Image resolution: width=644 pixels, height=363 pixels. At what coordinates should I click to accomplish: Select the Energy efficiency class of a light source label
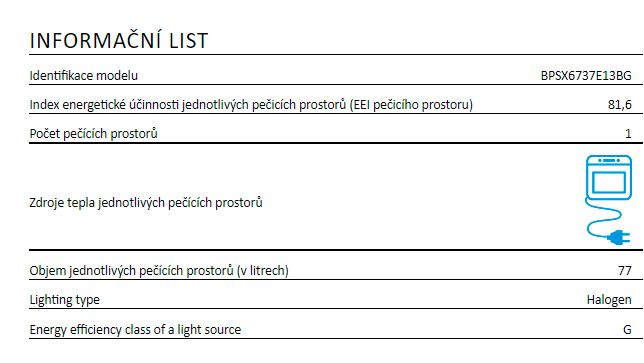[x=135, y=330]
